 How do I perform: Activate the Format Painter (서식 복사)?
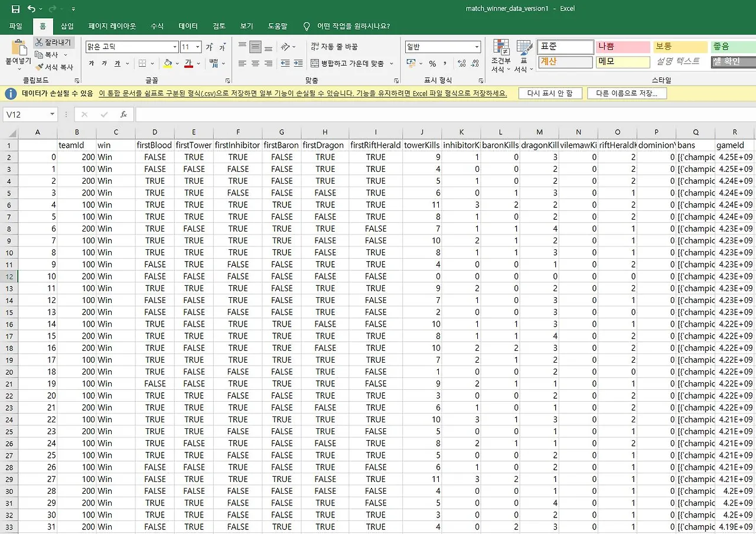[54, 67]
